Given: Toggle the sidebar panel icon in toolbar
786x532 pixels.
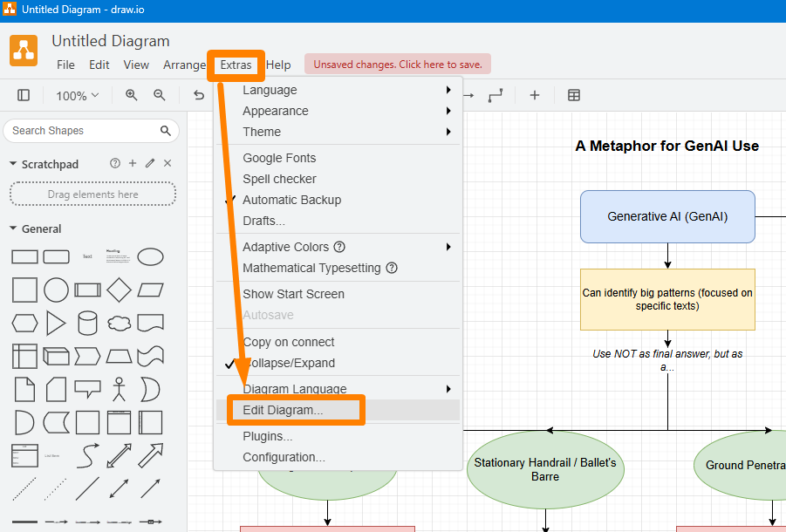Looking at the screenshot, I should (x=24, y=95).
